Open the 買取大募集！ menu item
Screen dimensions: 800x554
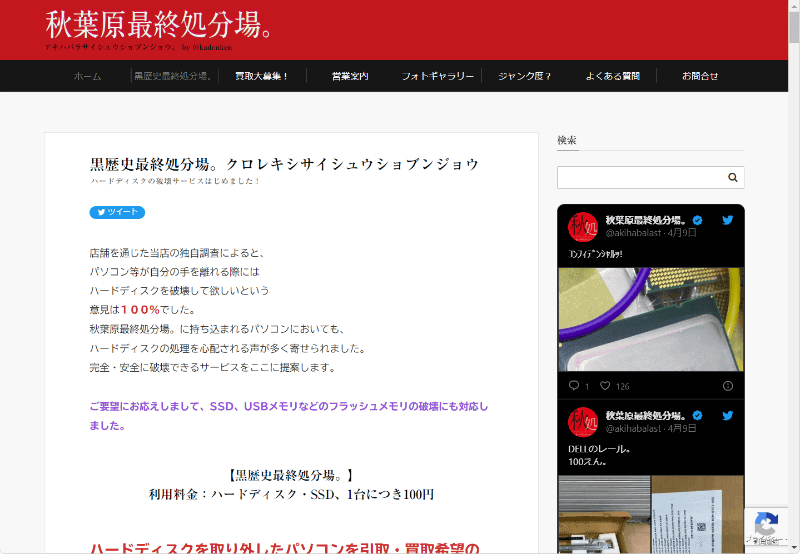262,76
